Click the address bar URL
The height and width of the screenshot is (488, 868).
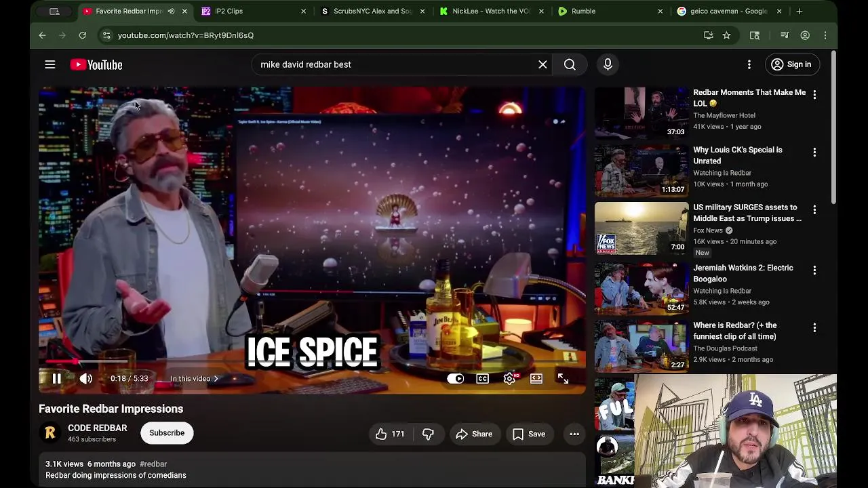pyautogui.click(x=186, y=35)
